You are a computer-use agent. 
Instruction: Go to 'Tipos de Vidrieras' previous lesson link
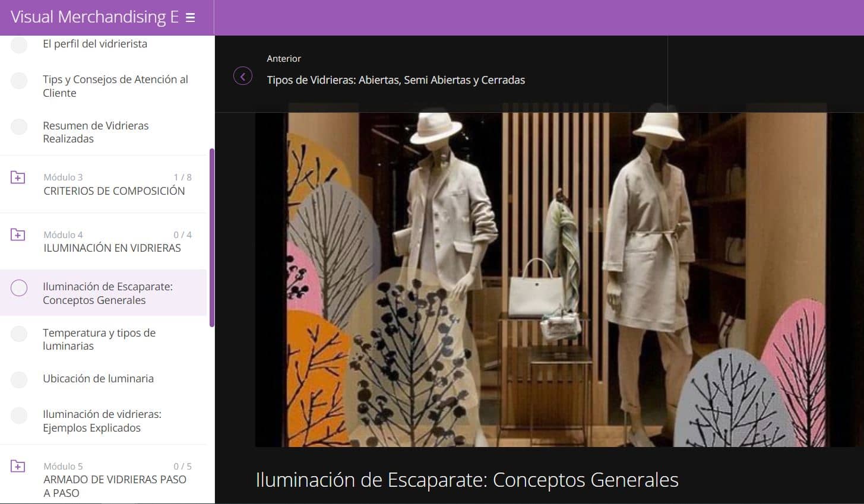pyautogui.click(x=395, y=80)
